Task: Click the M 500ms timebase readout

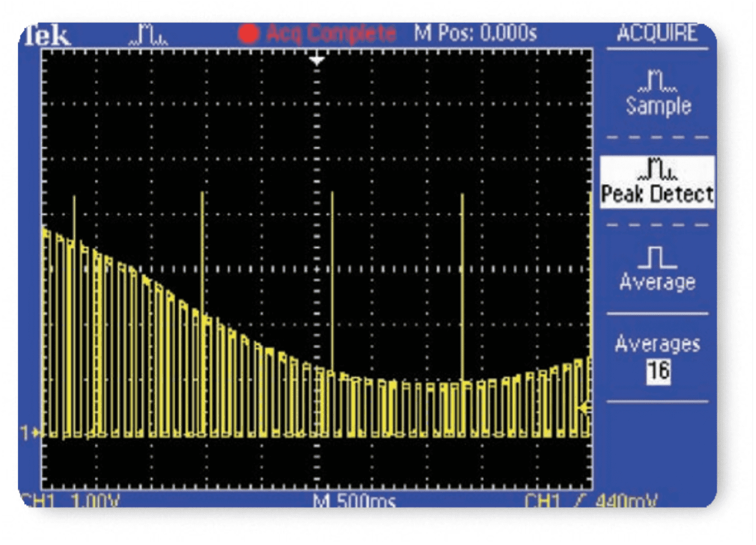Action: (354, 500)
